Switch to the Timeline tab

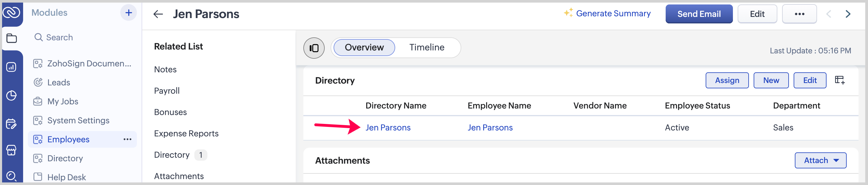point(427,47)
